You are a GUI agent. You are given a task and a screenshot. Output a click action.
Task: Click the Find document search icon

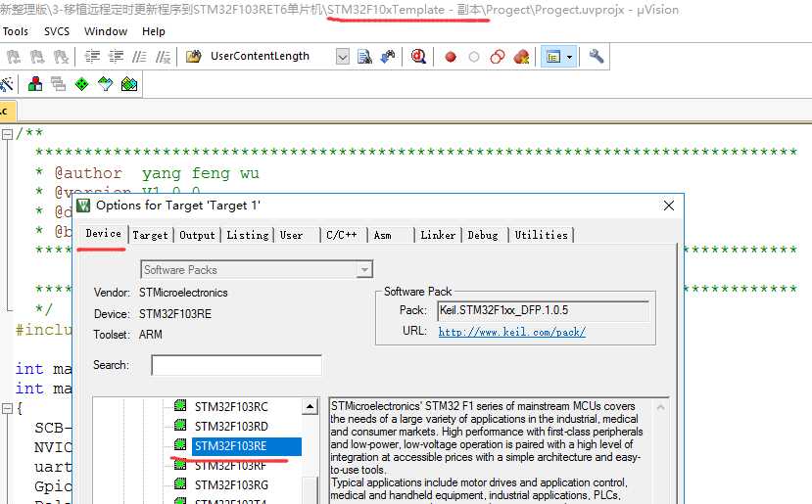coord(364,57)
